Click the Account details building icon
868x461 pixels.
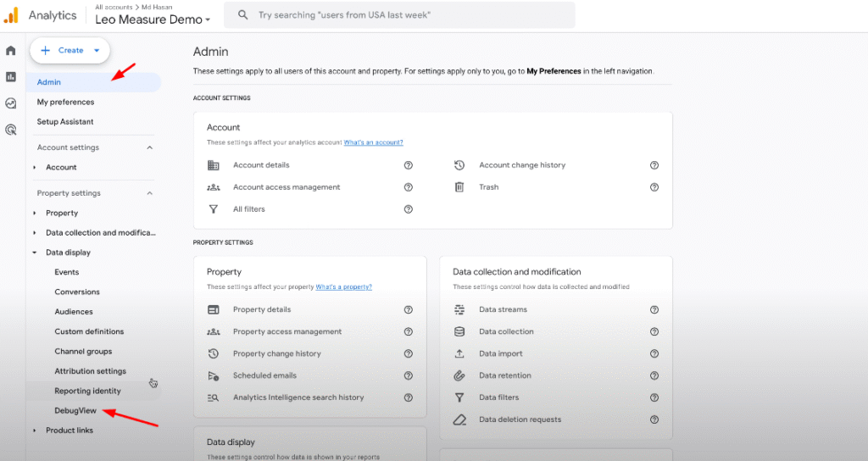(x=213, y=165)
